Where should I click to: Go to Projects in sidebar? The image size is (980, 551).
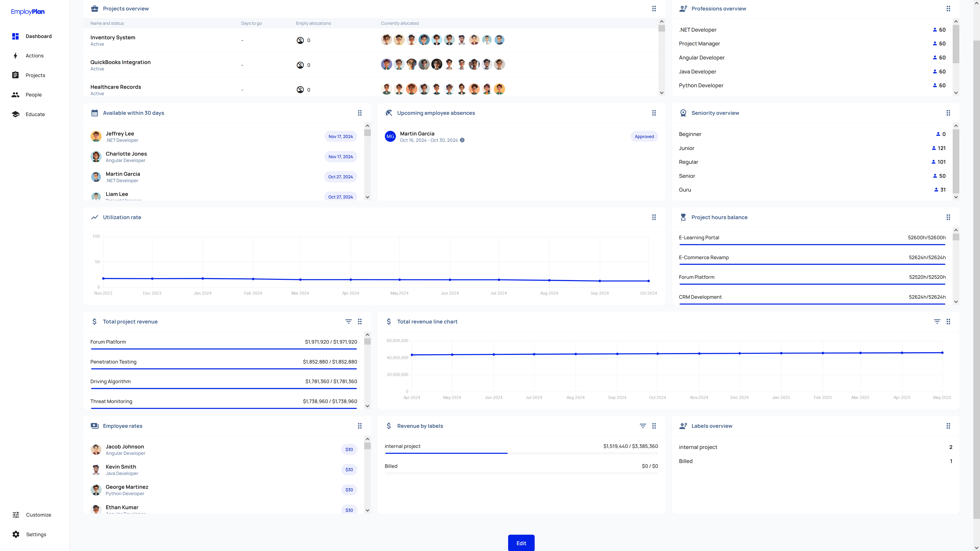[35, 75]
